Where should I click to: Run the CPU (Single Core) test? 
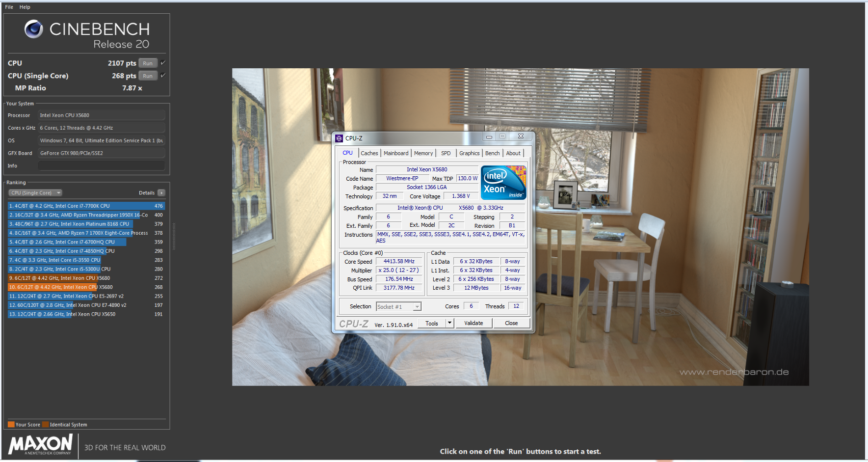pyautogui.click(x=148, y=76)
